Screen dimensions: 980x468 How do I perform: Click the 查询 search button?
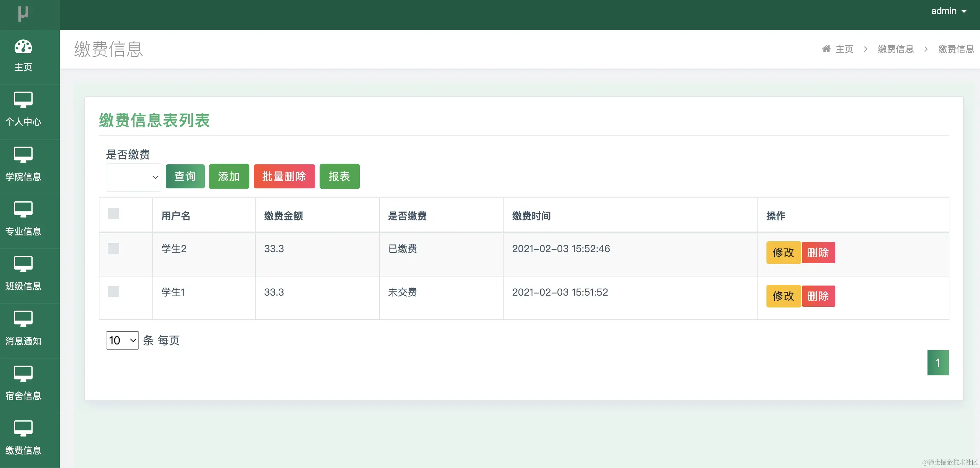pos(185,177)
